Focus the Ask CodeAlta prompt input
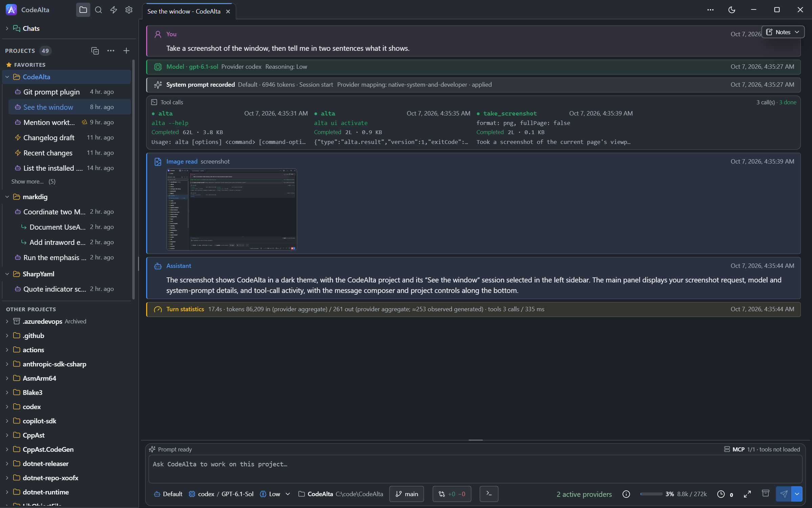The image size is (812, 508). tap(475, 469)
